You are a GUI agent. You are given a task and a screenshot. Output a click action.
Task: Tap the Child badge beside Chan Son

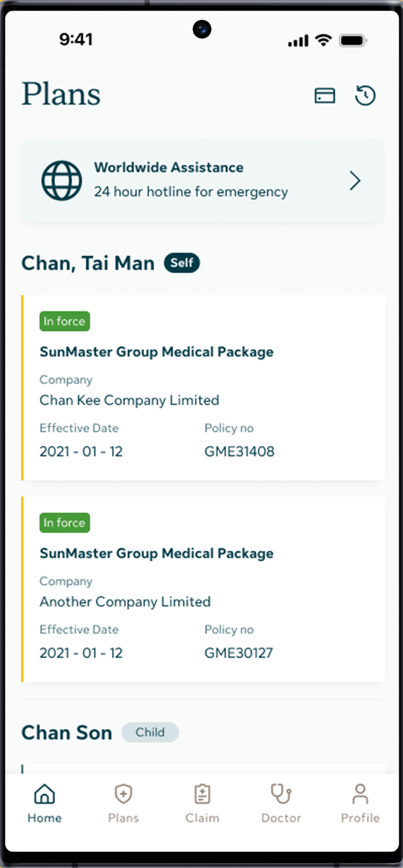click(x=150, y=732)
